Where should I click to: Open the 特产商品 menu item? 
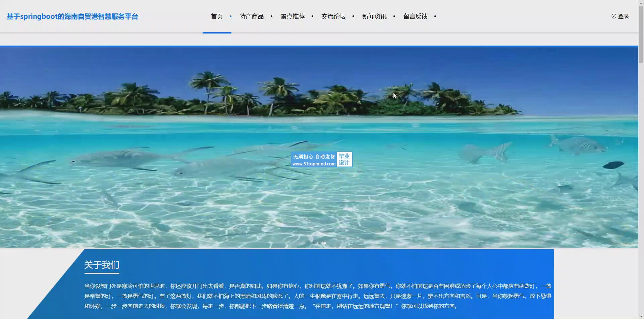point(252,16)
